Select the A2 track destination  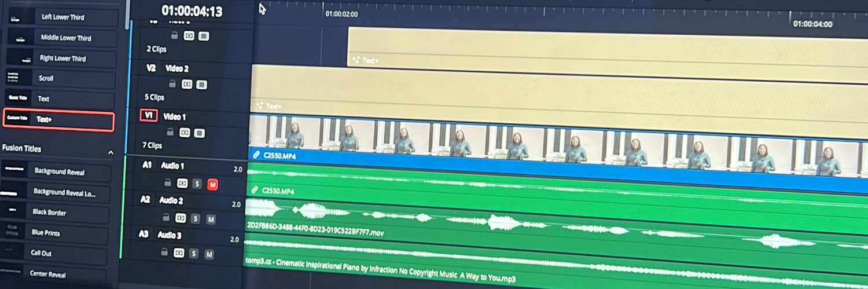[145, 199]
